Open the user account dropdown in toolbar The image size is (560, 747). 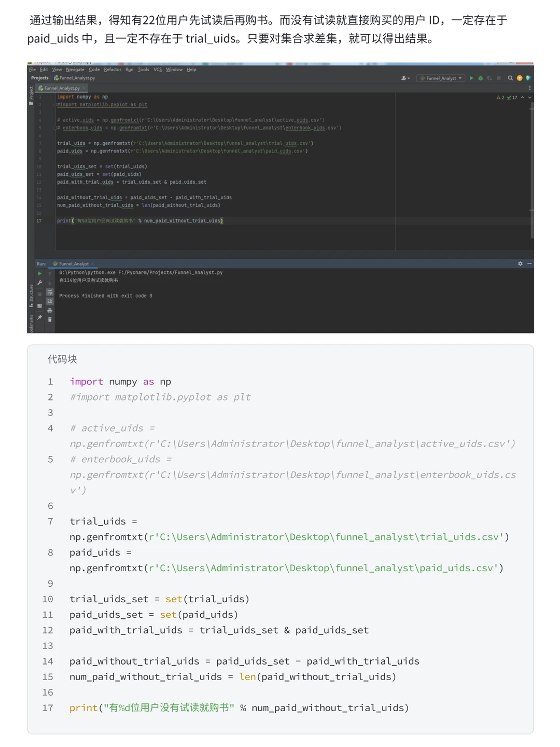click(405, 78)
